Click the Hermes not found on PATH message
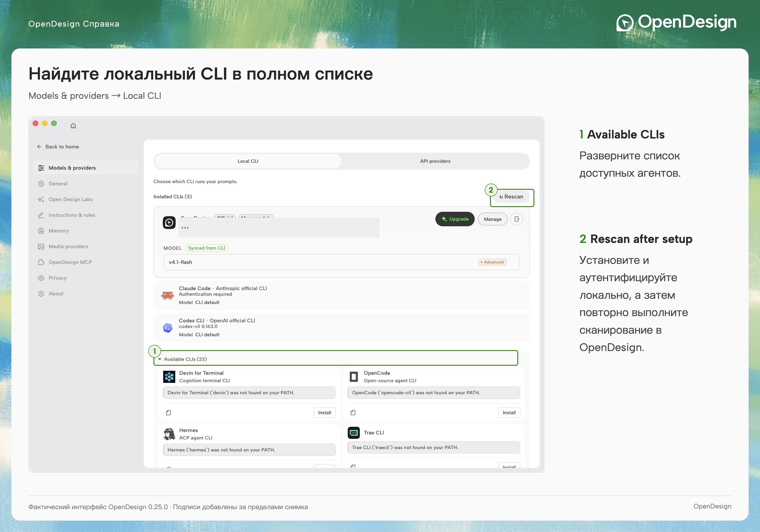Screen dimensions: 760x532 [249, 450]
